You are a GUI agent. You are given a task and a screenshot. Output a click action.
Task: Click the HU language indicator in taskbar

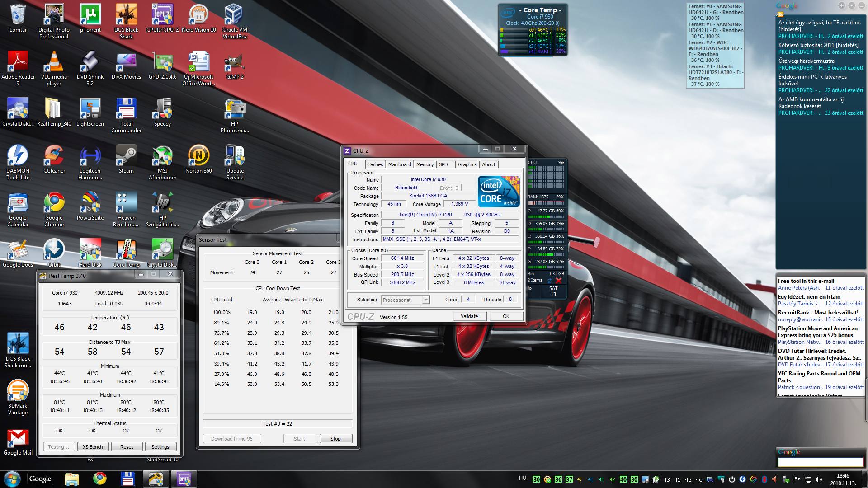pos(523,478)
